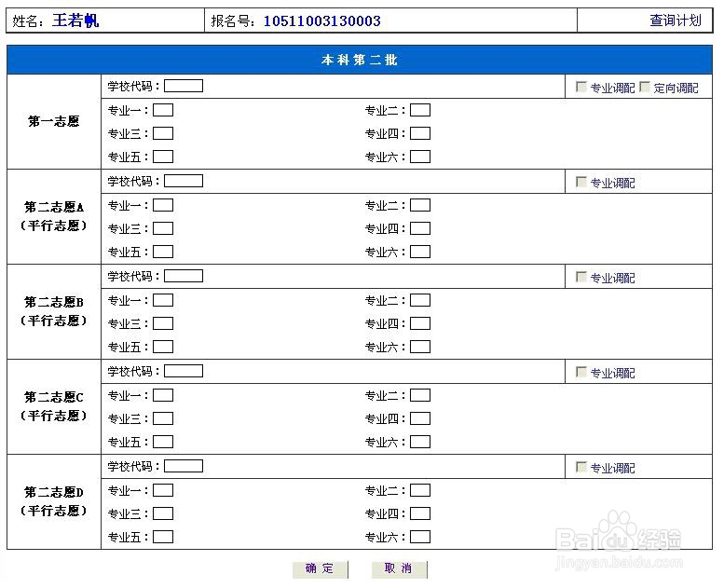Choose 专业六 box in 第二志愿D
Screen dimensions: 724x588
click(x=420, y=537)
